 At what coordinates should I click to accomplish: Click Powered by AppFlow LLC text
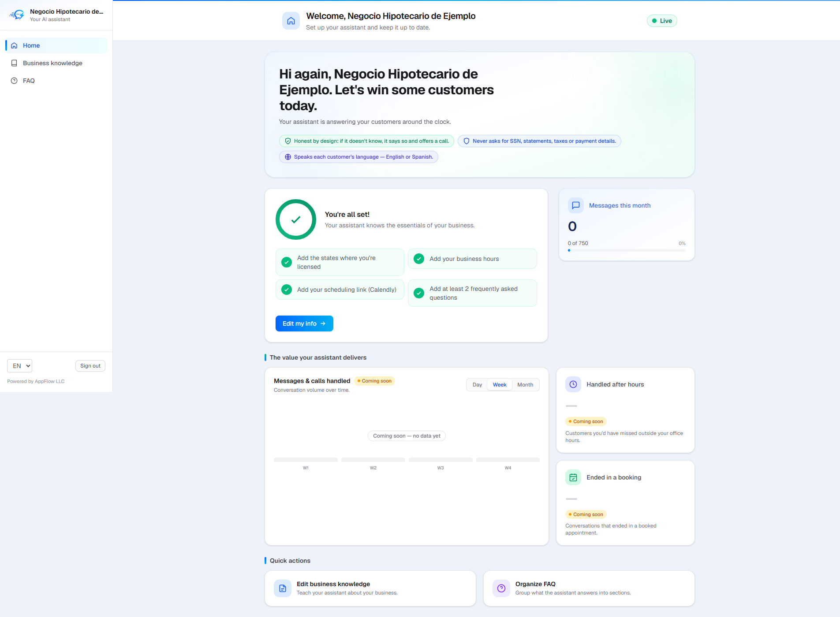pos(36,381)
